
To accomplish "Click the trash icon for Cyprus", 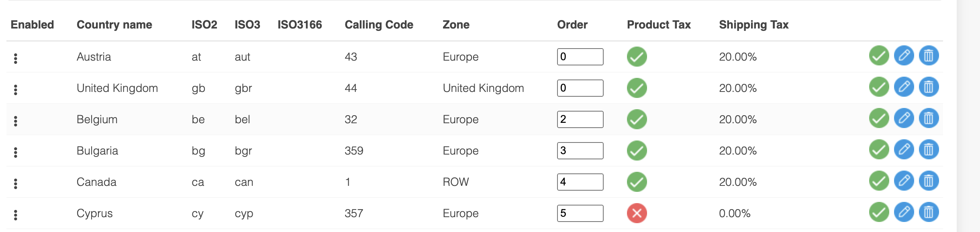I will 929,212.
